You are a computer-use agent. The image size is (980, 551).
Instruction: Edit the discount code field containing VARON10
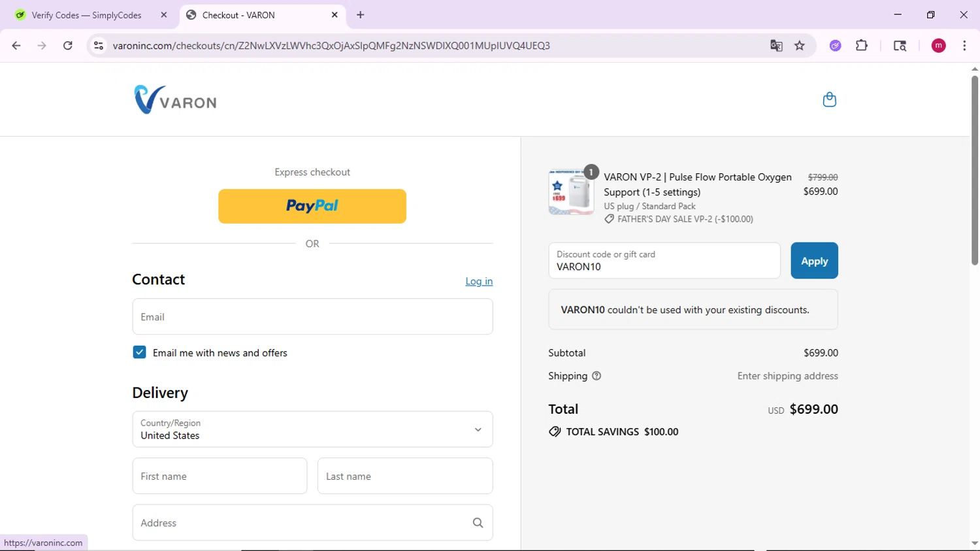tap(664, 261)
